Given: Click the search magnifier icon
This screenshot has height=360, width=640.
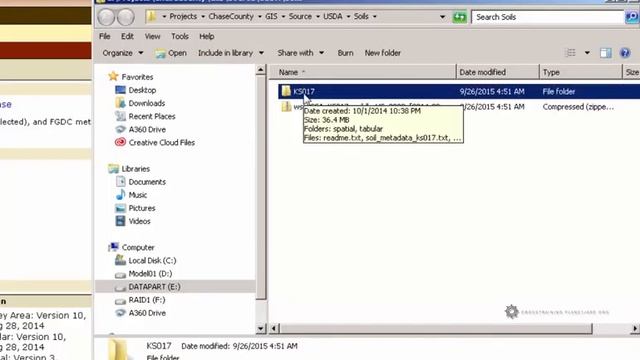Looking at the screenshot, I should click(632, 17).
